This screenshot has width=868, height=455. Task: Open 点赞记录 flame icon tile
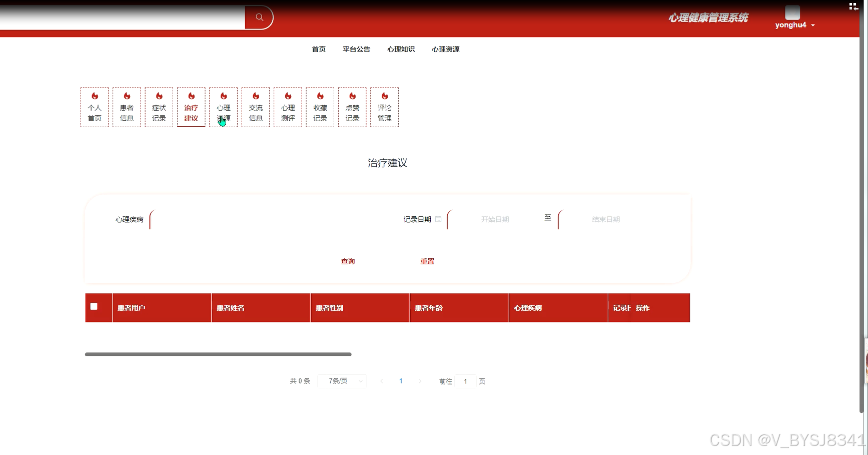pyautogui.click(x=352, y=107)
